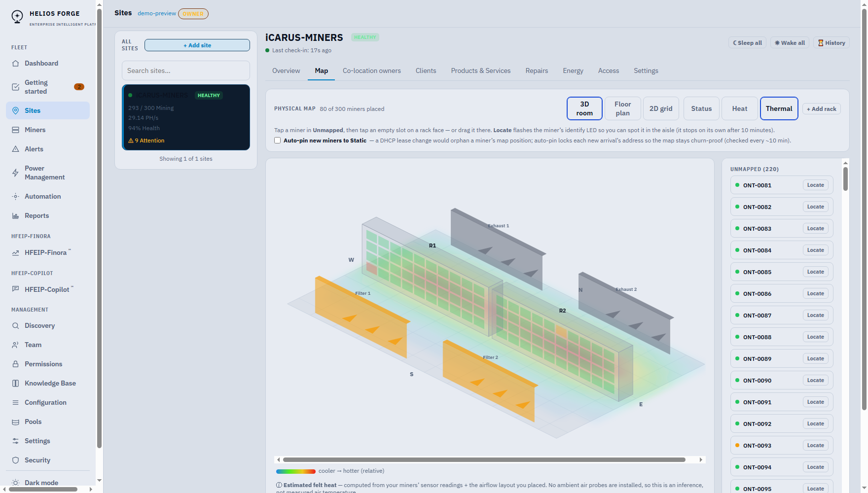Click the Wake all button

click(790, 43)
